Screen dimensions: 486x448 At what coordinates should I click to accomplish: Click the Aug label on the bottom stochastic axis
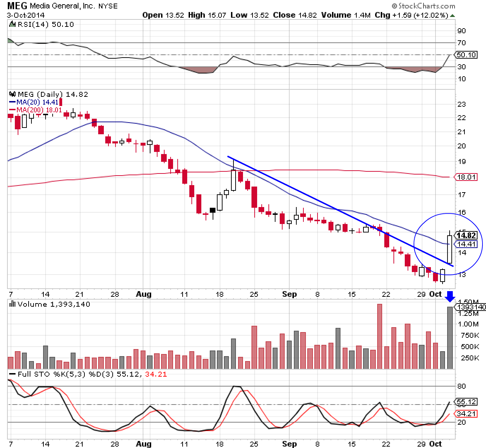coord(144,444)
